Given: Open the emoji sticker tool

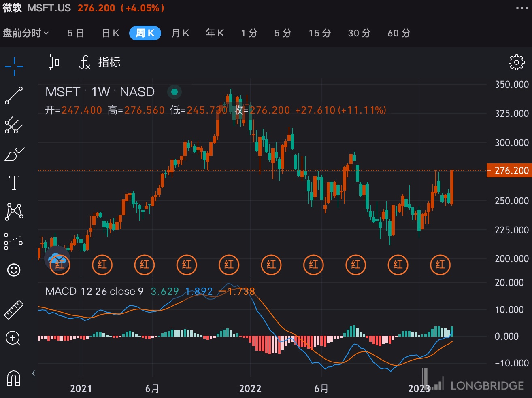Looking at the screenshot, I should [x=14, y=270].
